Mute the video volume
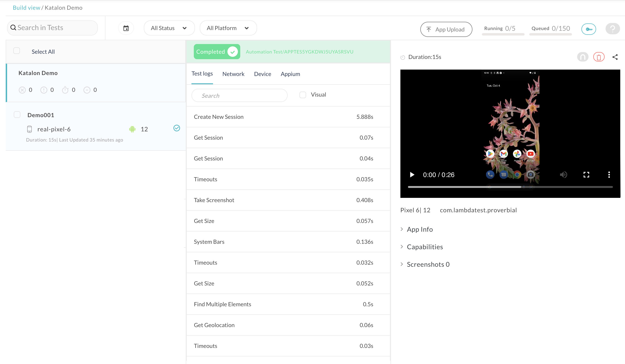 [x=563, y=175]
